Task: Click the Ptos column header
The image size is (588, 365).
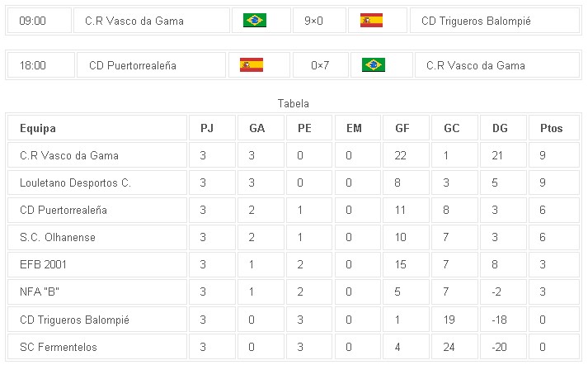Action: click(x=551, y=128)
